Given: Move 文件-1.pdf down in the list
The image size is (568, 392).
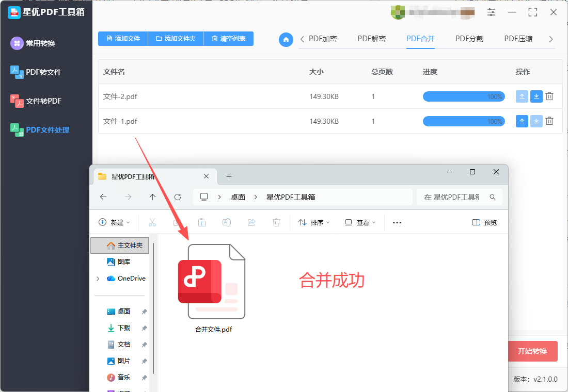Looking at the screenshot, I should click(537, 121).
